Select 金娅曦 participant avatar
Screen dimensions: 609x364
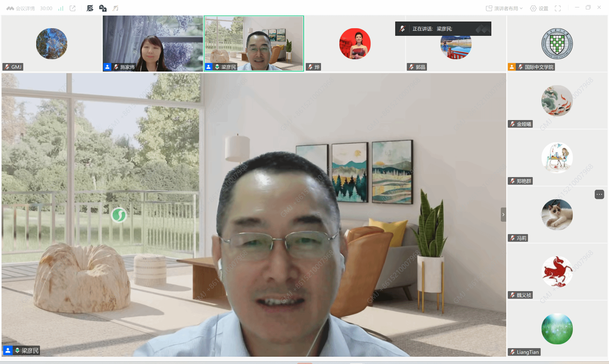pyautogui.click(x=557, y=101)
